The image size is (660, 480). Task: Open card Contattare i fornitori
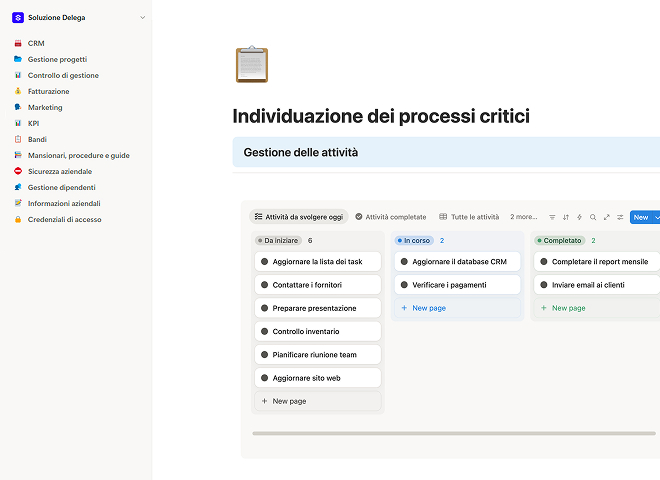pyautogui.click(x=318, y=285)
